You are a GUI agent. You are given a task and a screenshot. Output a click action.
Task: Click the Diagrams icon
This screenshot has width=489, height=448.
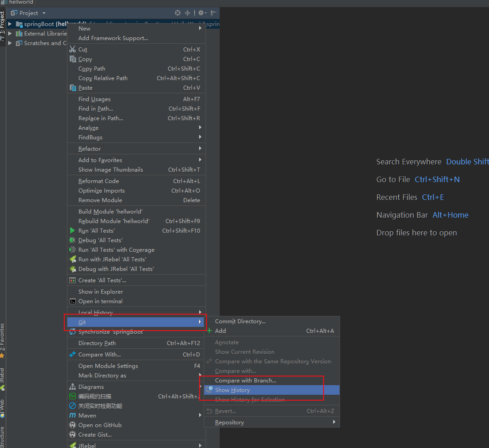tap(72, 387)
